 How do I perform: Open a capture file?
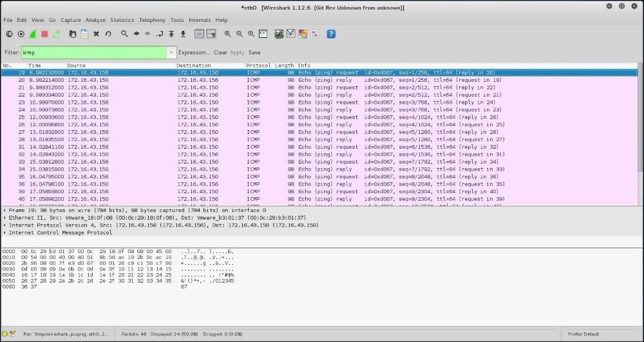pyautogui.click(x=73, y=34)
